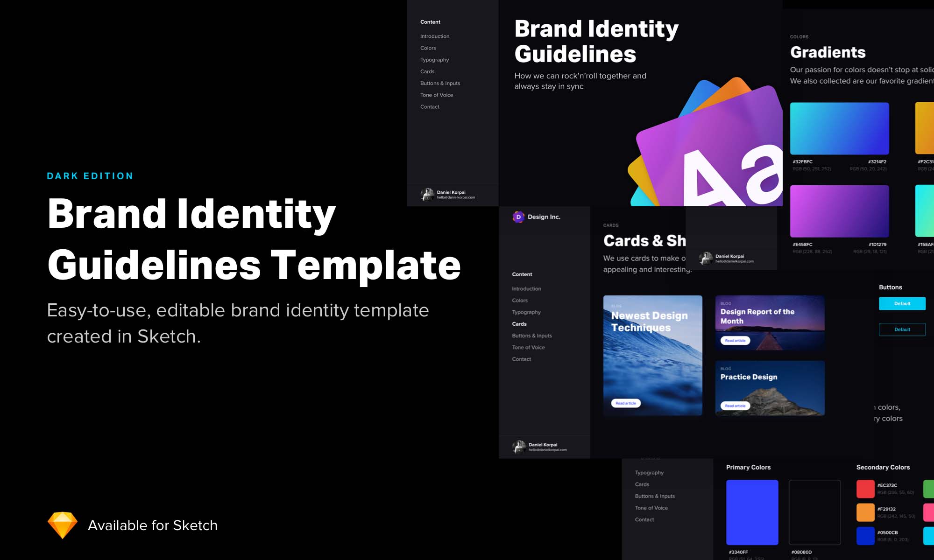Expand the Typography section in sidebar
This screenshot has width=934, height=560.
[x=434, y=59]
